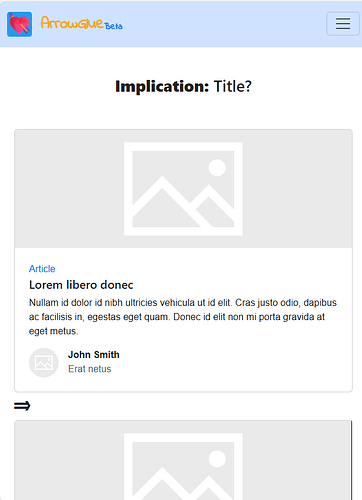This screenshot has width=362, height=500.
Task: Click the Nullam id dolor paragraph text
Action: (x=183, y=317)
